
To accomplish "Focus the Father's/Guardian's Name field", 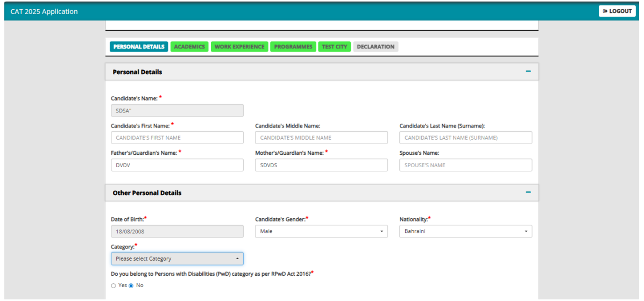I will 177,165.
